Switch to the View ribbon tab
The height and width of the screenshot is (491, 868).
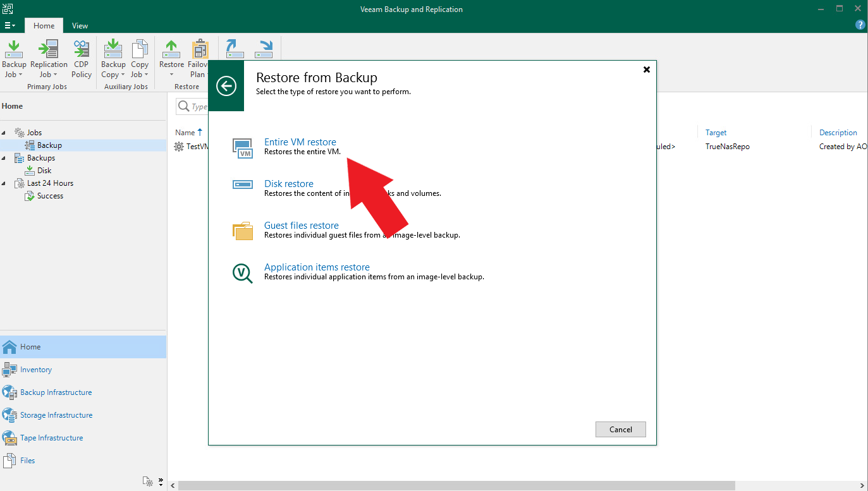click(x=80, y=26)
